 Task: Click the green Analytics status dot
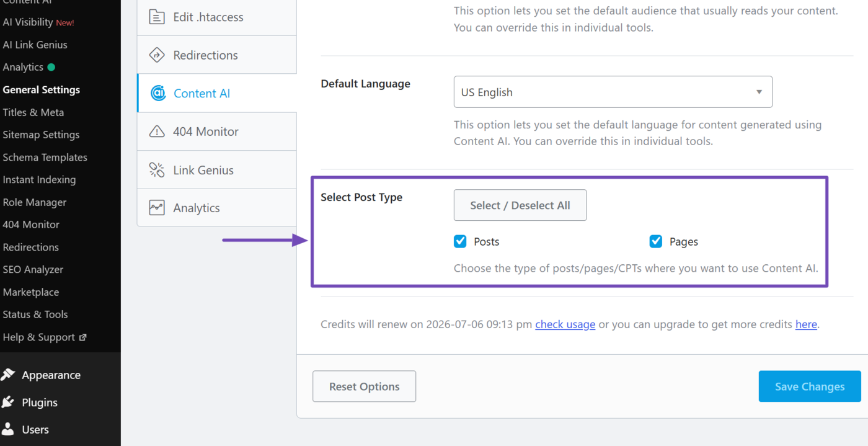tap(51, 67)
